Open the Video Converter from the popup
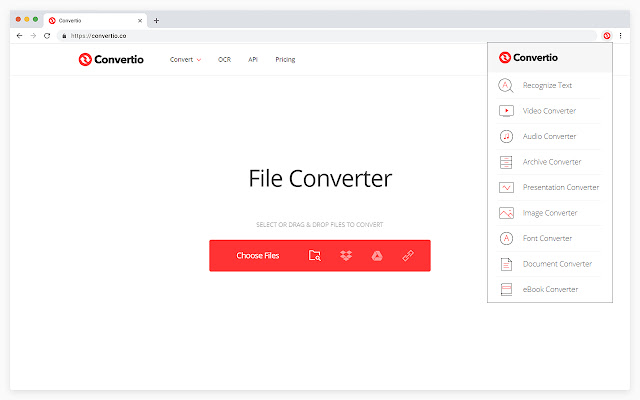Image resolution: width=640 pixels, height=400 pixels. pos(549,111)
